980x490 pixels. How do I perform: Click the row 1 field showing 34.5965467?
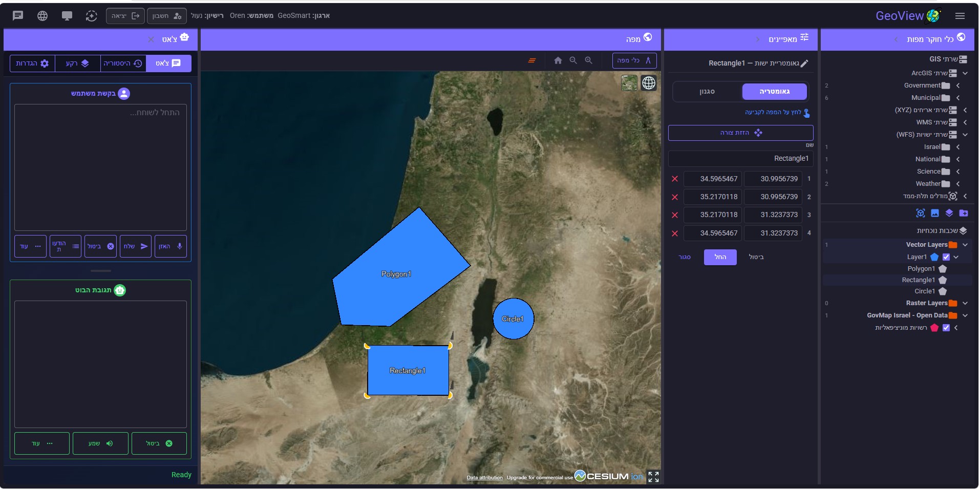coord(713,179)
